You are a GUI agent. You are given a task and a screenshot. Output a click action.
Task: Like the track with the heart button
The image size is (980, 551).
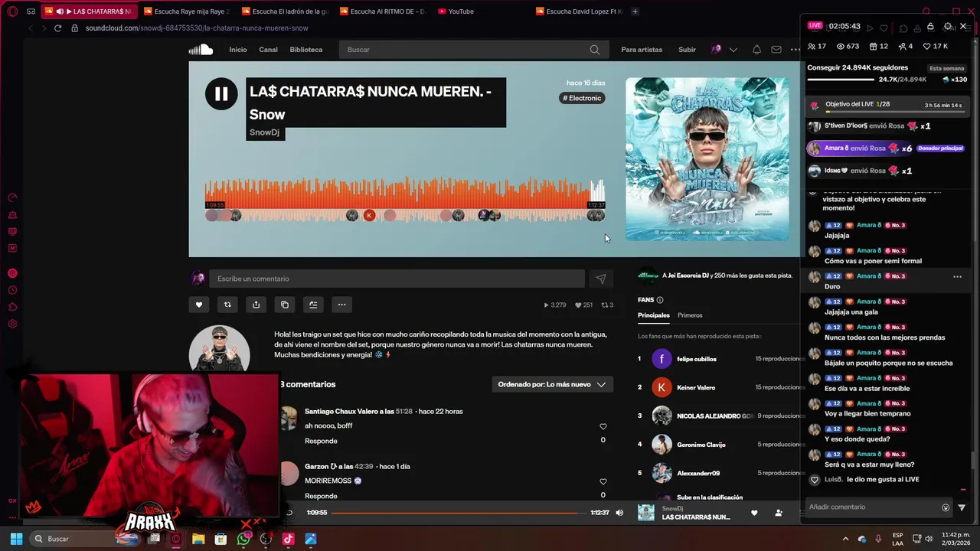click(x=199, y=305)
